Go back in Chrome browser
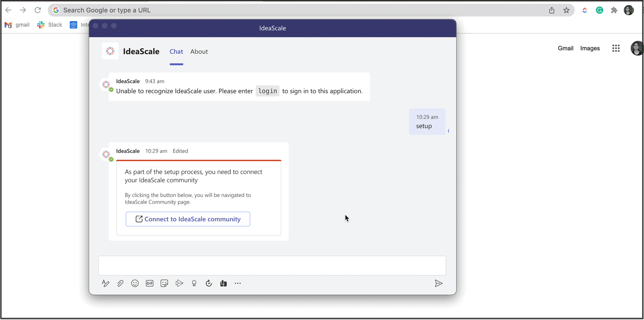Image resolution: width=644 pixels, height=320 pixels. 8,10
